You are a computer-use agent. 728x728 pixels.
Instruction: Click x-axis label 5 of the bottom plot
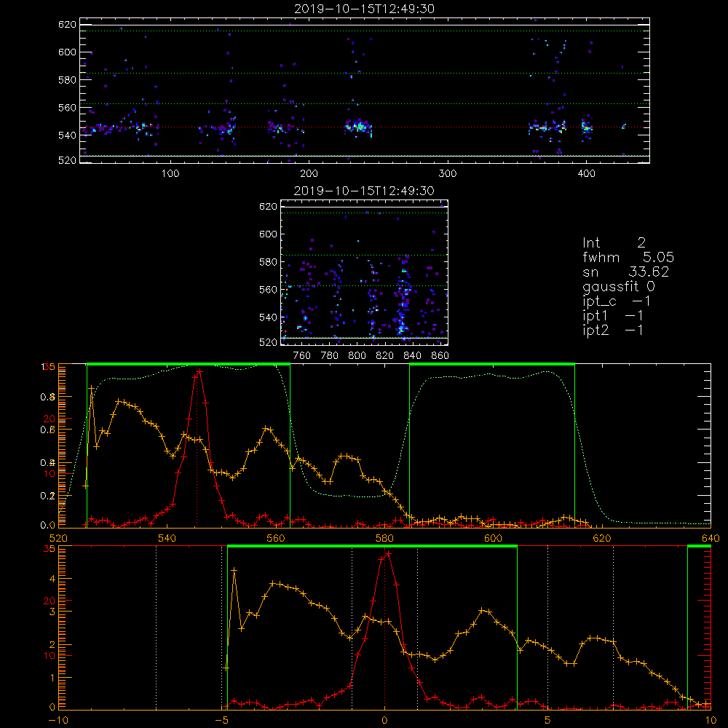pos(547,721)
